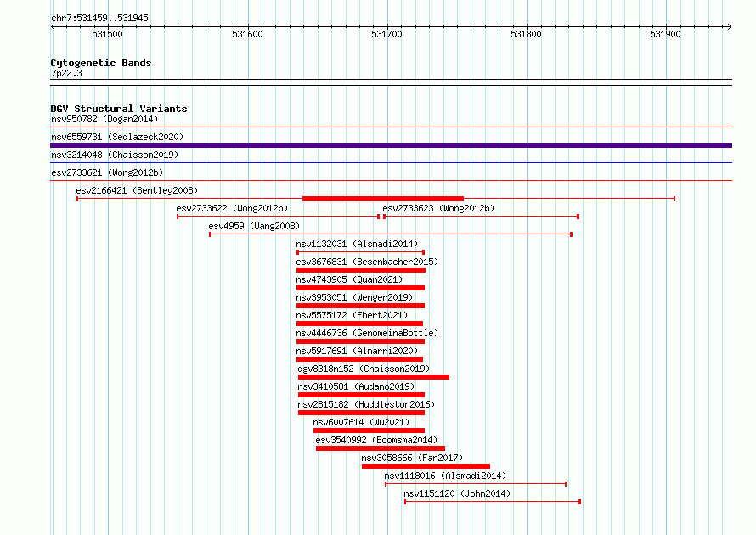Viewport: 756px width, 535px height.
Task: Click the Cytogenetic Bands track title
Action: coord(101,63)
